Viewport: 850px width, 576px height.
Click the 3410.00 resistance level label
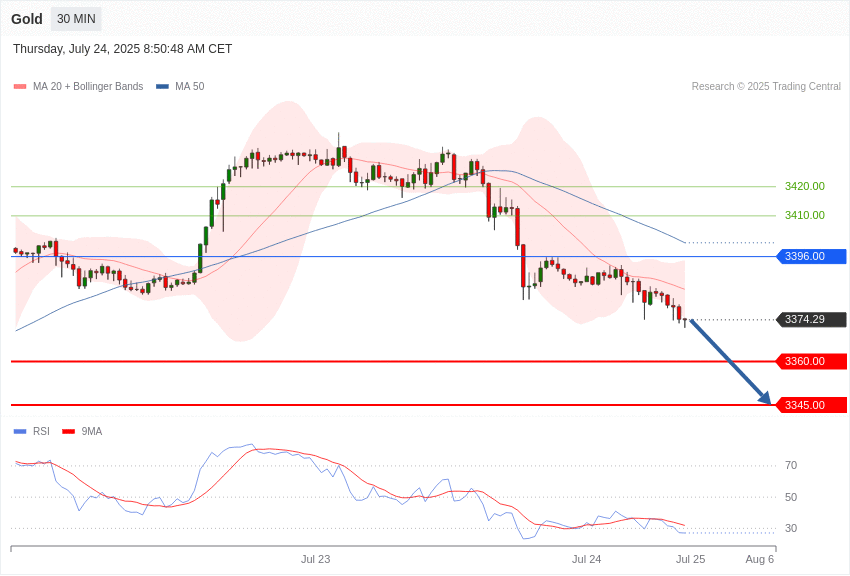click(x=804, y=215)
